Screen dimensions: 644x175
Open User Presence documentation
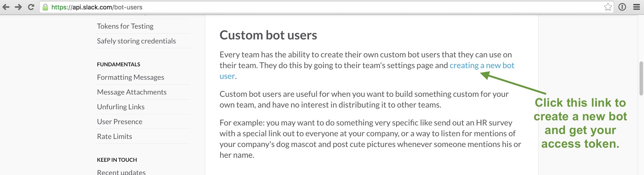click(120, 122)
